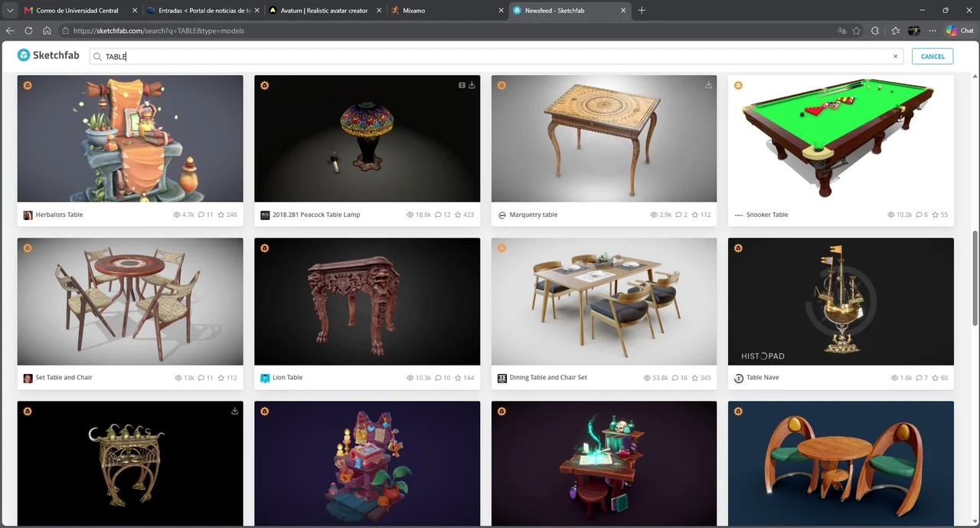
Task: Open the browser extensions puzzle icon
Action: (x=876, y=31)
